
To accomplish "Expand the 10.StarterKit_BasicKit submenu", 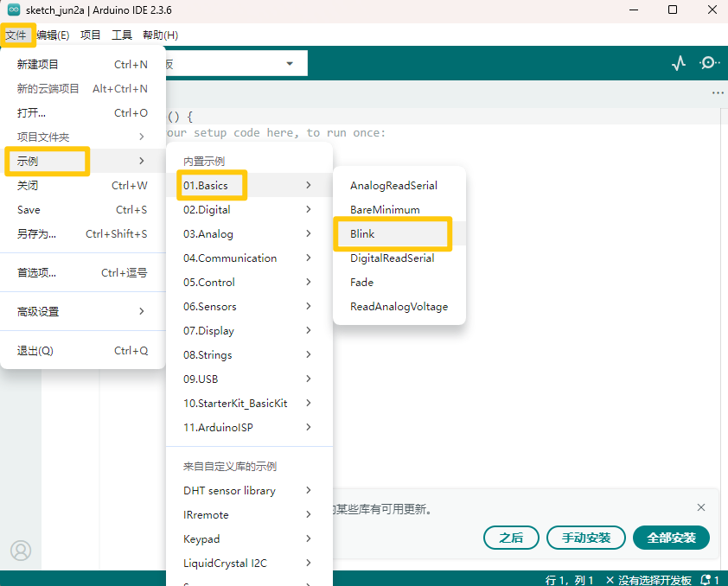I will pyautogui.click(x=249, y=403).
